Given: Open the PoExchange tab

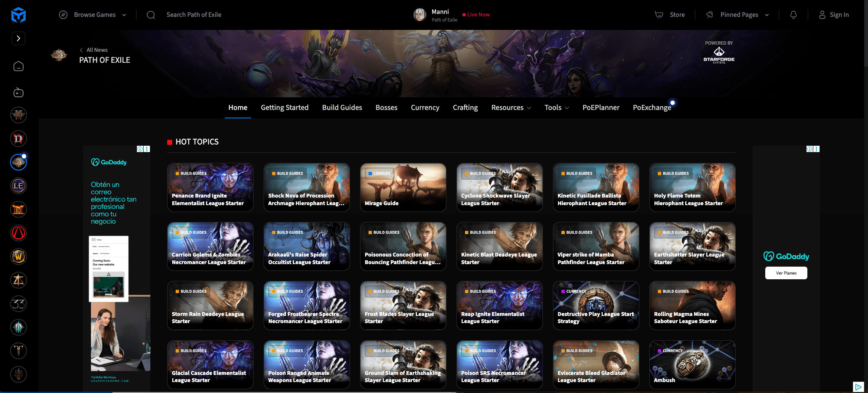Looking at the screenshot, I should point(652,107).
